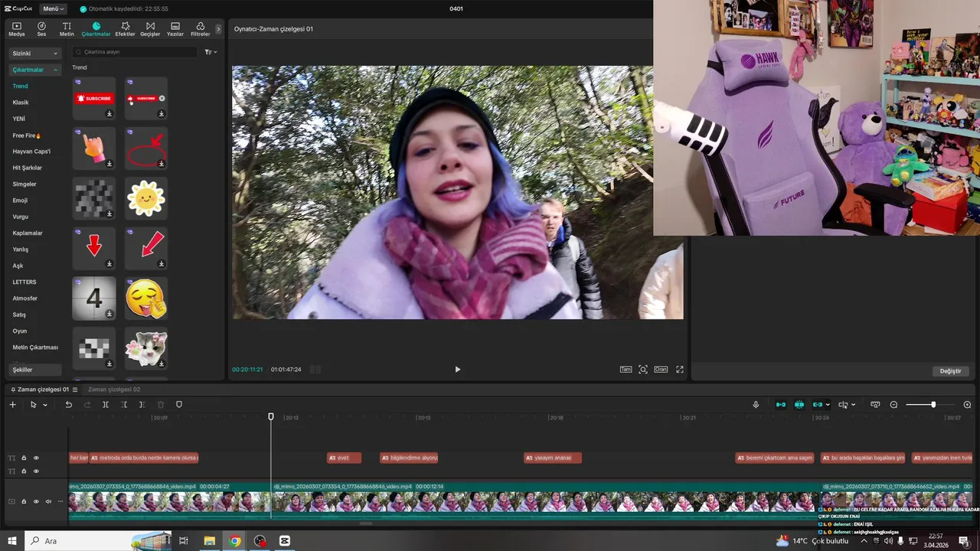
Task: Expand the Sizinki section
Action: (x=34, y=54)
